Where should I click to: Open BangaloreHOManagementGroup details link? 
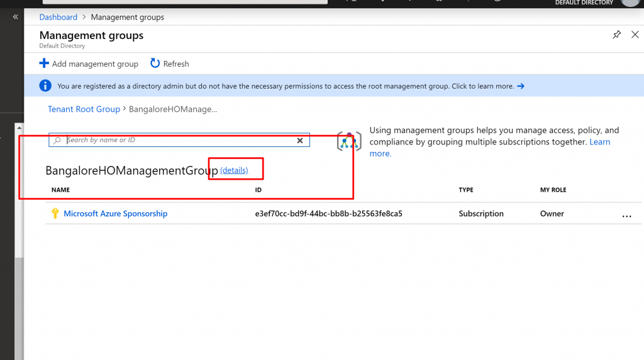pos(234,170)
